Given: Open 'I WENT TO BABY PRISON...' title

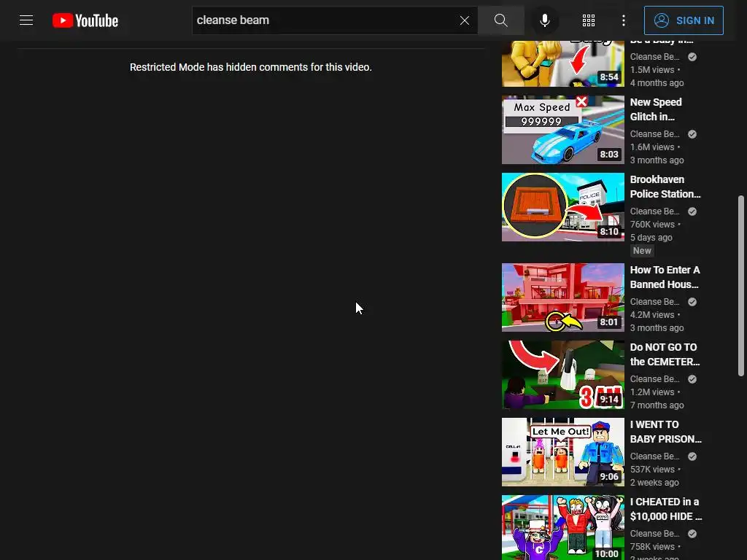Looking at the screenshot, I should (666, 432).
